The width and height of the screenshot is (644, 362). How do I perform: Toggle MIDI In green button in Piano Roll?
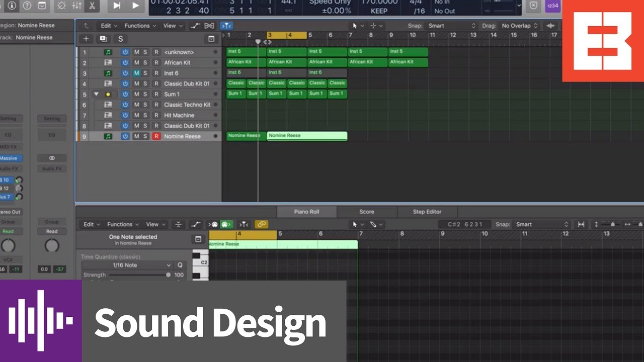point(226,224)
